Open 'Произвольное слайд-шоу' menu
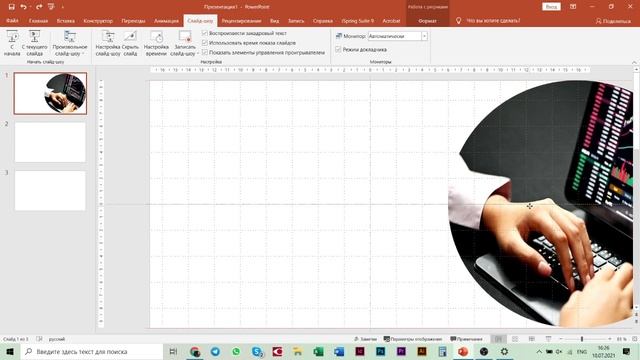 tap(70, 43)
